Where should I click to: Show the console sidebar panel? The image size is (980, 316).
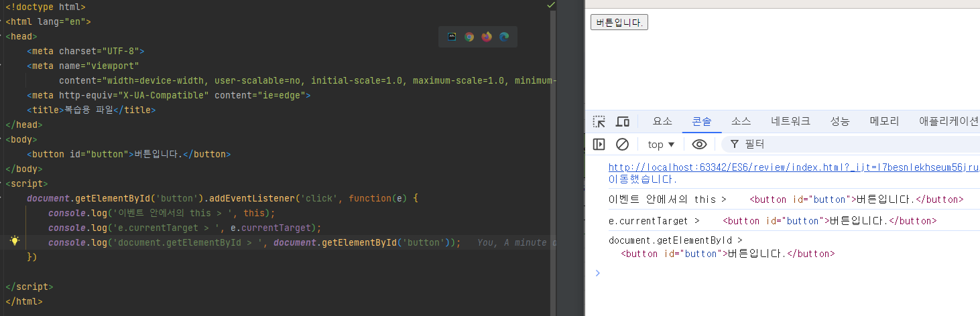pyautogui.click(x=599, y=144)
